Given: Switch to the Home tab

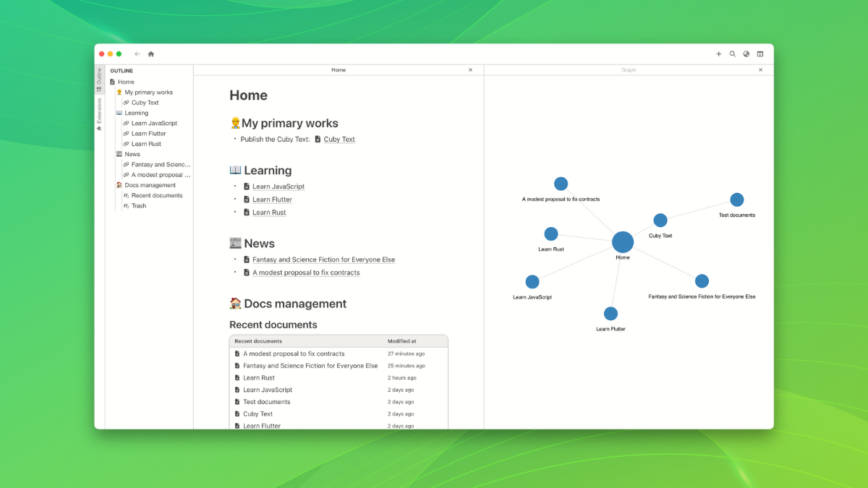Looking at the screenshot, I should pos(339,70).
